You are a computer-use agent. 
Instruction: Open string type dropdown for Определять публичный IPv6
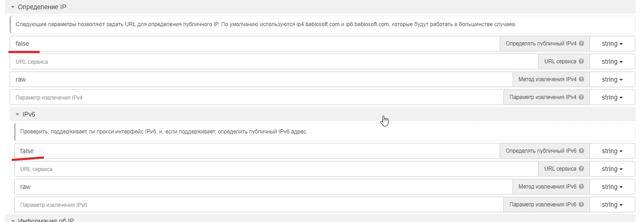point(612,151)
